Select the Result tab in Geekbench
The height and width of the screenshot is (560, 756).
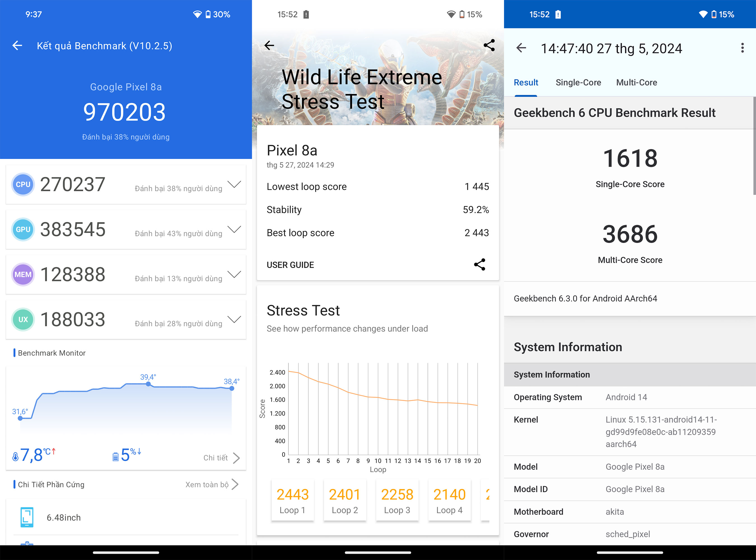coord(526,82)
